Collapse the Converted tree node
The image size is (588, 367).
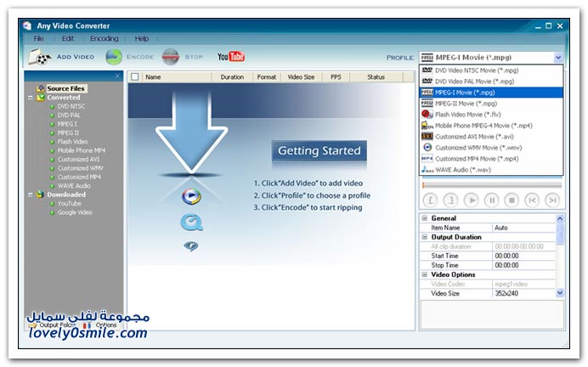click(x=31, y=98)
